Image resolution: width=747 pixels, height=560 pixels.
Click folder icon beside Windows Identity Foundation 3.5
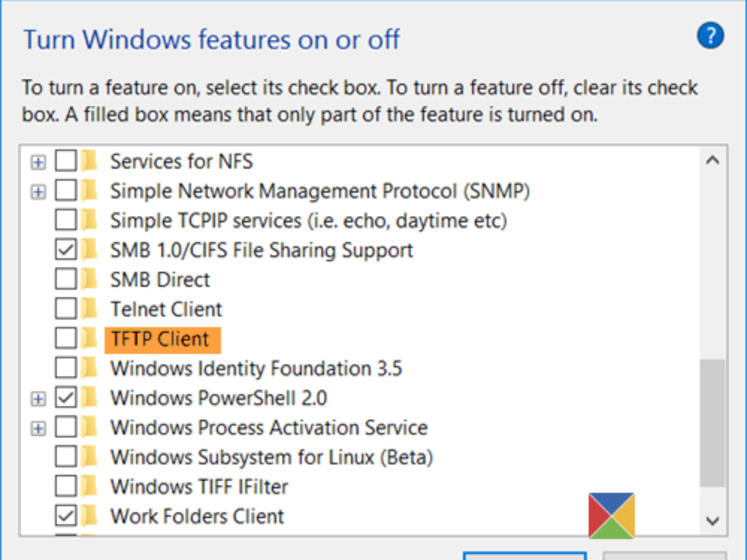click(x=90, y=368)
